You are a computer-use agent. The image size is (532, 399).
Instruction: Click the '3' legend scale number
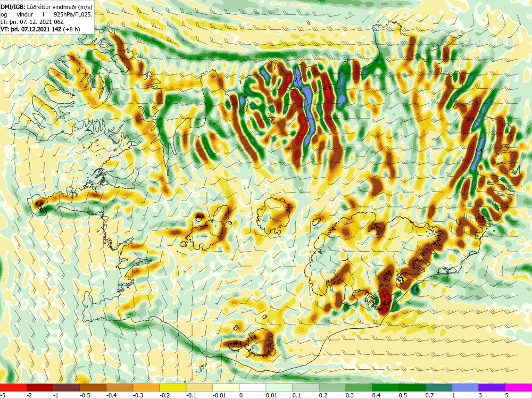480,395
